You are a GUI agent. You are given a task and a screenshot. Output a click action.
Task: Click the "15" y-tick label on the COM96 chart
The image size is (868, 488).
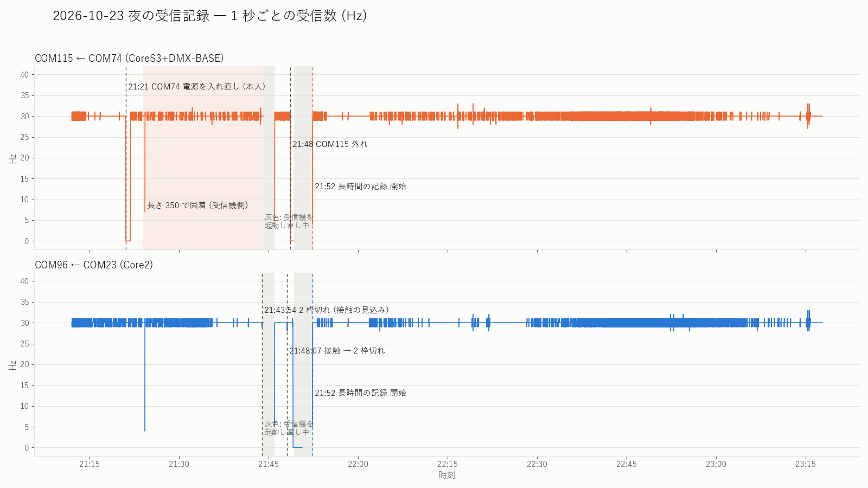[24, 385]
